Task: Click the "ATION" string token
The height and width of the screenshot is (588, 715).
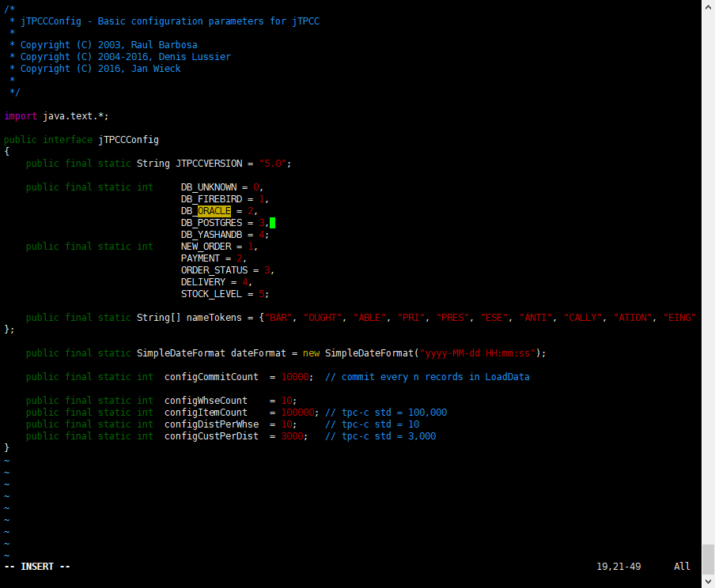Action: click(x=633, y=318)
